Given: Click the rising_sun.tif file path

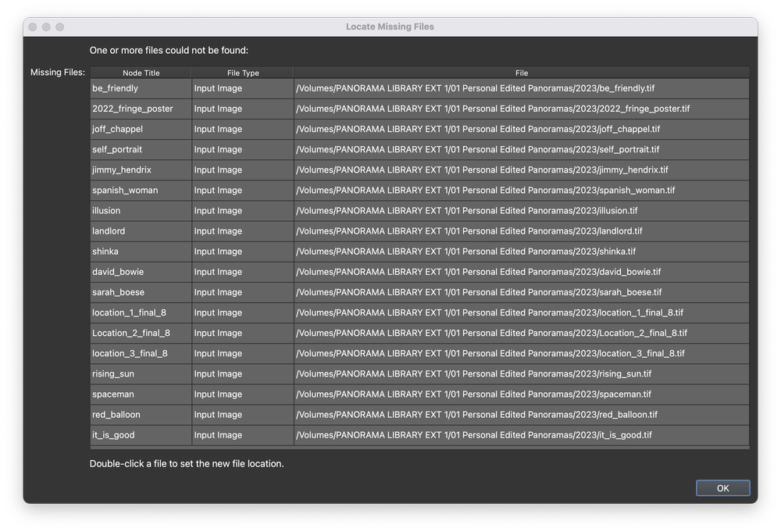Looking at the screenshot, I should [522, 374].
